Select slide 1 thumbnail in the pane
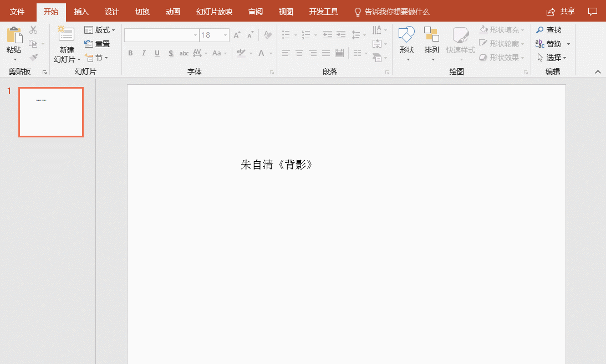The height and width of the screenshot is (364, 606). (x=50, y=112)
